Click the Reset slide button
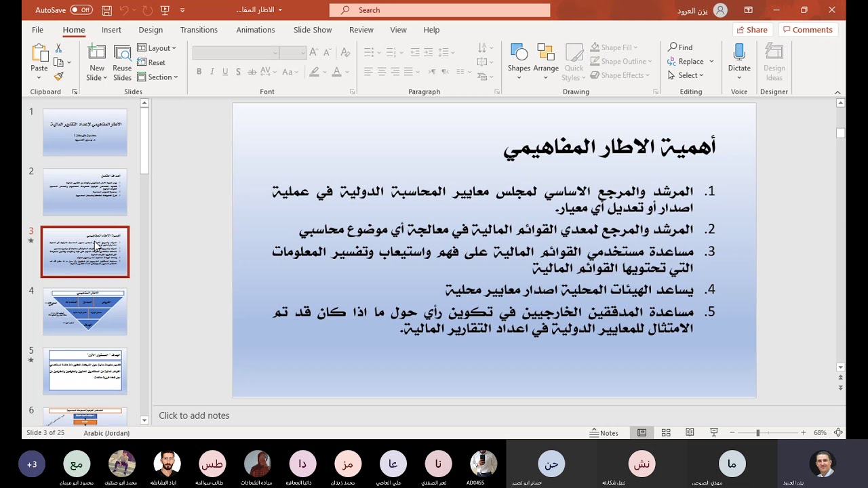Image resolution: width=868 pixels, height=488 pixels. (x=151, y=62)
